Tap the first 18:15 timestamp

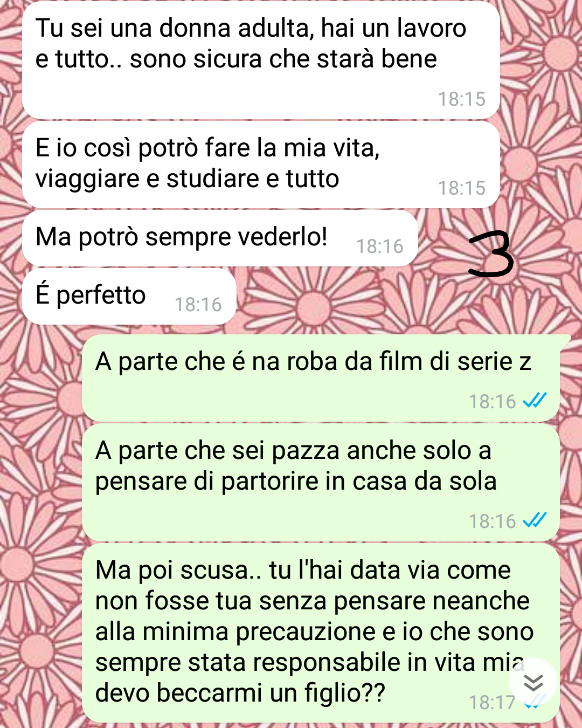click(x=462, y=99)
